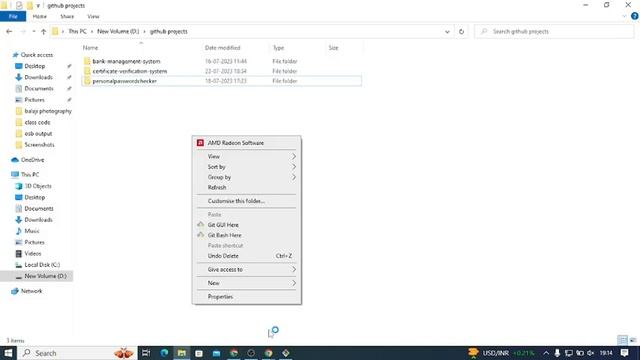Select Customise this folder option
The image size is (640, 360).
[247, 201]
